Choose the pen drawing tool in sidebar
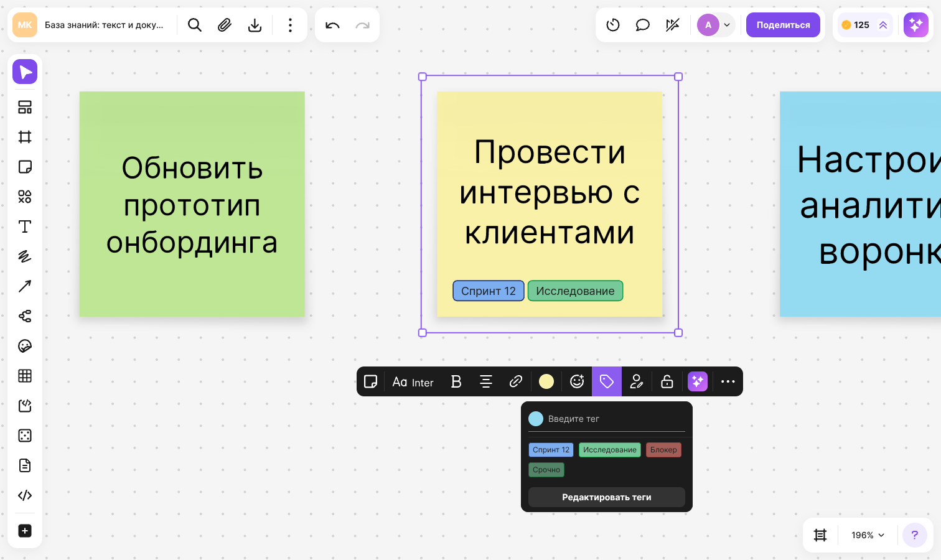 25,256
